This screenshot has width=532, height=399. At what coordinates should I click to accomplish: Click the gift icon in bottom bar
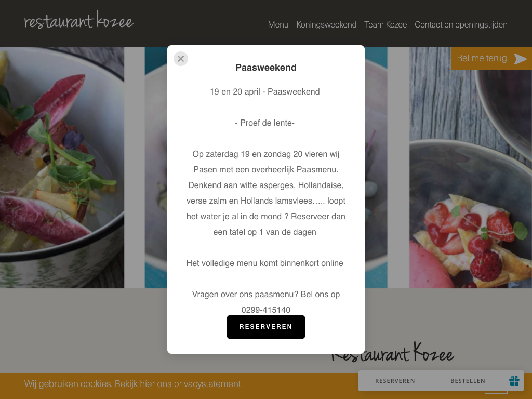coord(514,381)
